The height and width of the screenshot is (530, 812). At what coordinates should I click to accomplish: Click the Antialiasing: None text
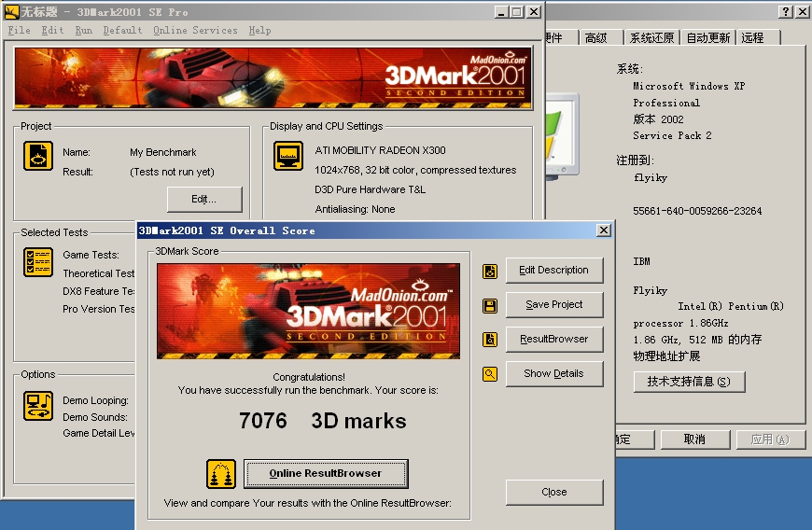point(356,209)
